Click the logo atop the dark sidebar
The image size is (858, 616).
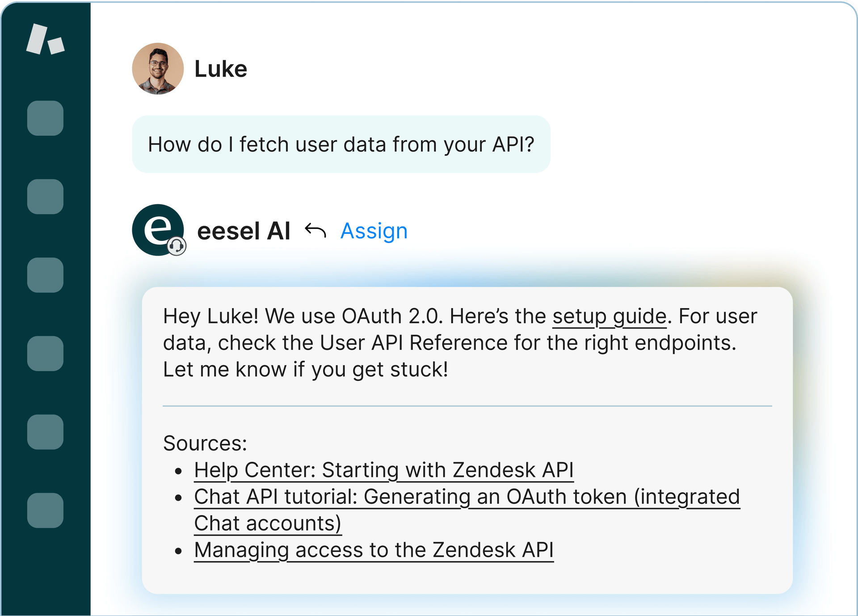click(45, 39)
